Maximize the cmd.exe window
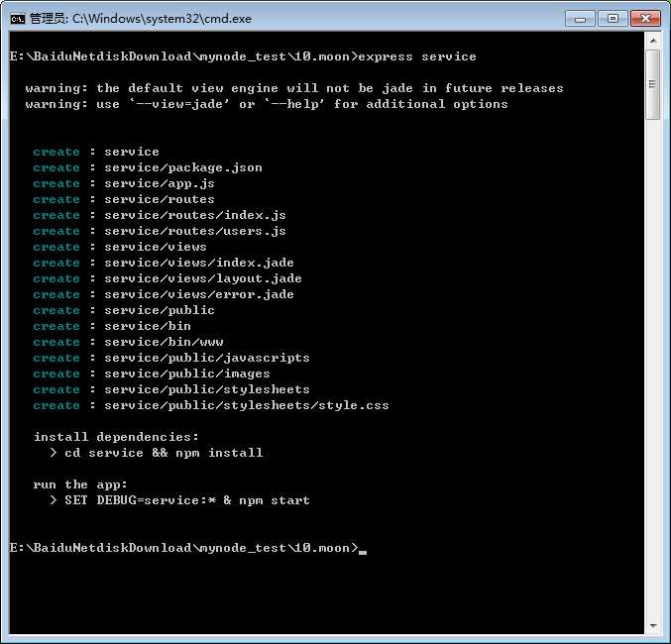Screen dimensions: 671x644 click(613, 19)
